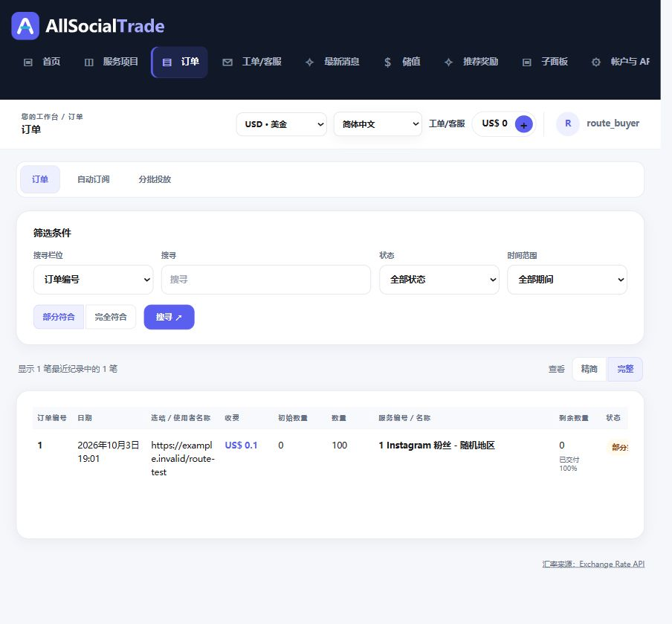Image resolution: width=672 pixels, height=624 pixels.
Task: Click the 服务项目 services icon
Action: (88, 62)
